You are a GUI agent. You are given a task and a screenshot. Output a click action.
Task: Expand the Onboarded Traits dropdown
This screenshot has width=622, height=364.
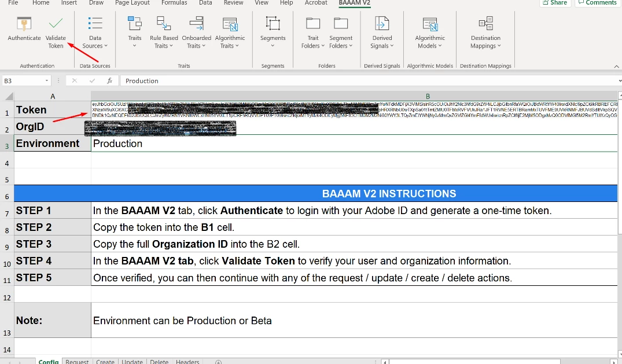click(204, 46)
